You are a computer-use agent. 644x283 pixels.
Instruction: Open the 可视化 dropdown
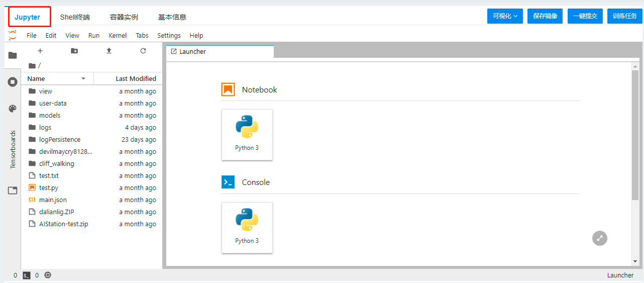(x=505, y=16)
